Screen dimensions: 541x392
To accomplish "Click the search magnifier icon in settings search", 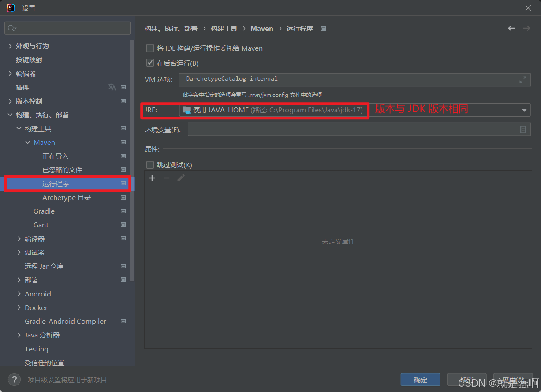I will click(11, 28).
